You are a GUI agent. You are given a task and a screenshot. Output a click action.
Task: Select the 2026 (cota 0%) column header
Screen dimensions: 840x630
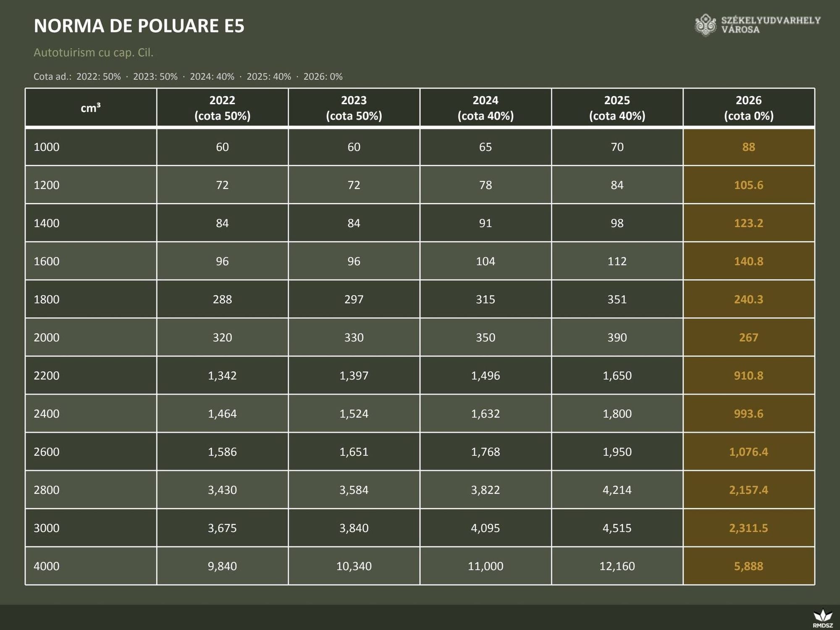[x=748, y=108]
